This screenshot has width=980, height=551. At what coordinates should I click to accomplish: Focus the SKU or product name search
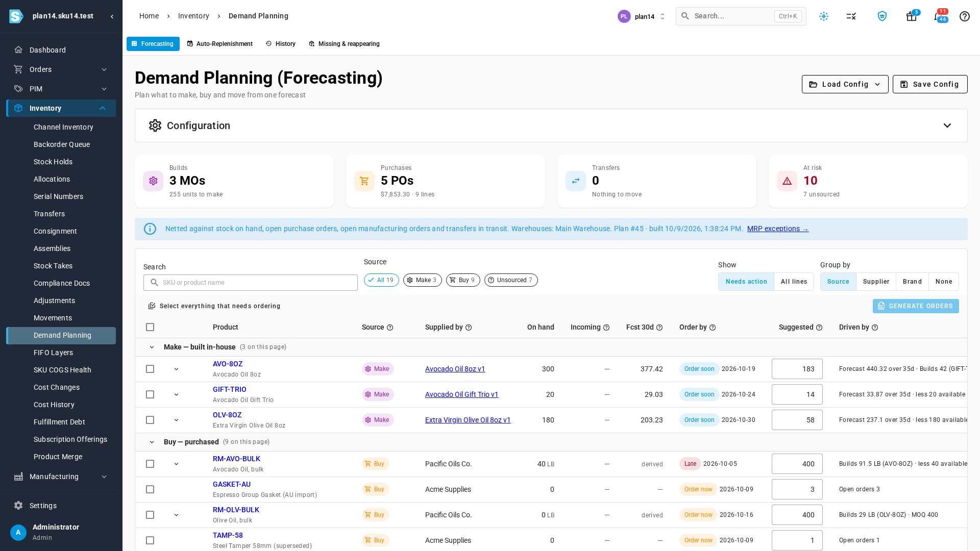[x=251, y=283]
